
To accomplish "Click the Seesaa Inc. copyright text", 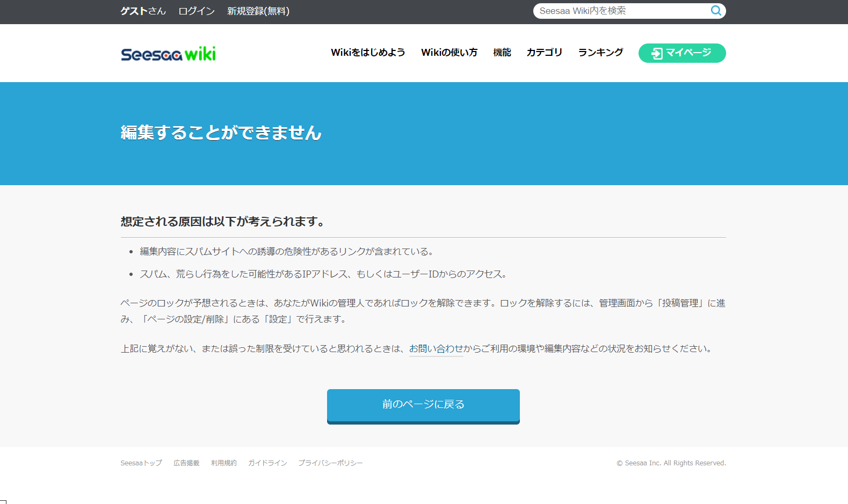I will pyautogui.click(x=671, y=463).
